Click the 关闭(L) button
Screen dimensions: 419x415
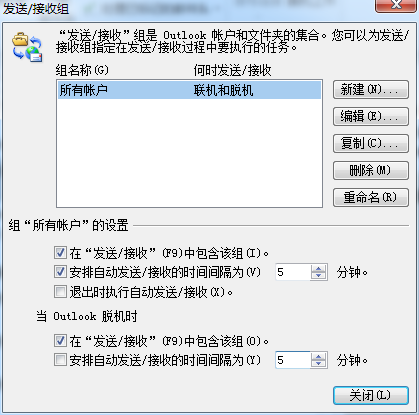coord(371,396)
